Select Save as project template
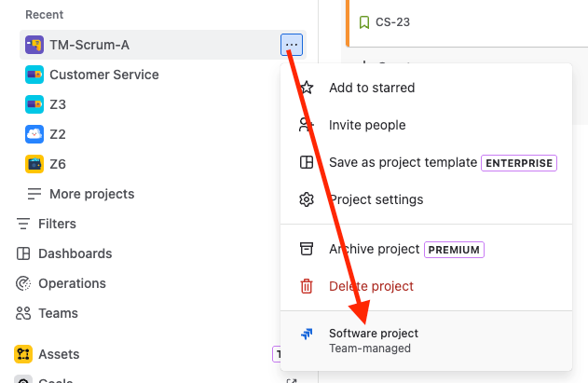Image resolution: width=588 pixels, height=383 pixels. pyautogui.click(x=403, y=162)
